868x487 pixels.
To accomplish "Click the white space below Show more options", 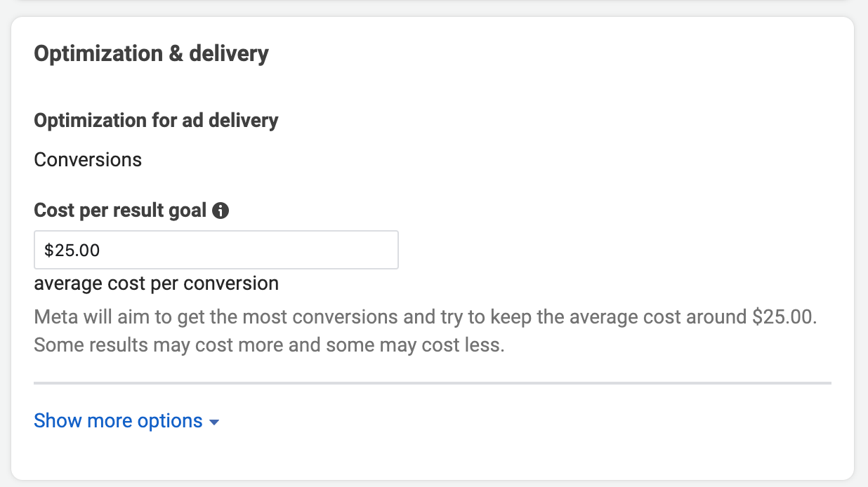I will (x=432, y=456).
